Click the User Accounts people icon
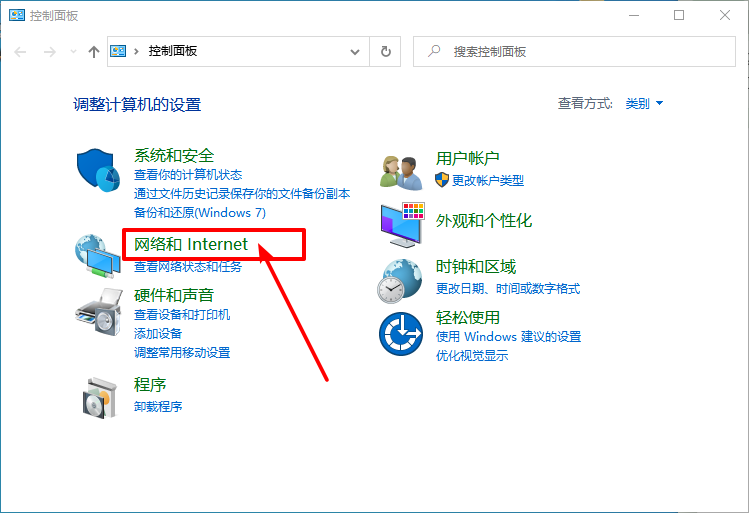 coord(402,171)
